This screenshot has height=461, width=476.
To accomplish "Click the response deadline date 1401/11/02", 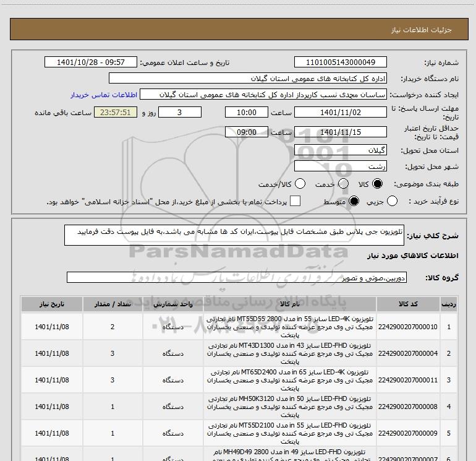I will pyautogui.click(x=340, y=112).
